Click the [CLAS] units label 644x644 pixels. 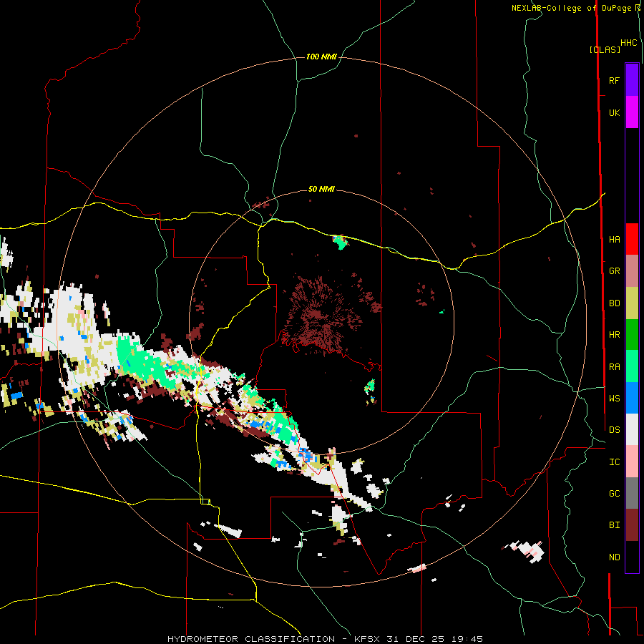click(605, 49)
